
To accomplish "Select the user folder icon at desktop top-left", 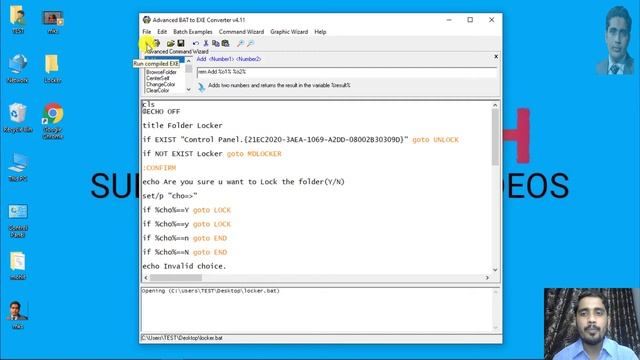I will point(18,19).
